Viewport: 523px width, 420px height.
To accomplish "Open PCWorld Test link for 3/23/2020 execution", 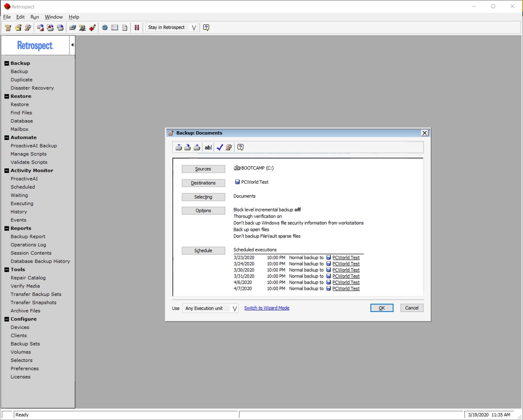I will click(346, 257).
